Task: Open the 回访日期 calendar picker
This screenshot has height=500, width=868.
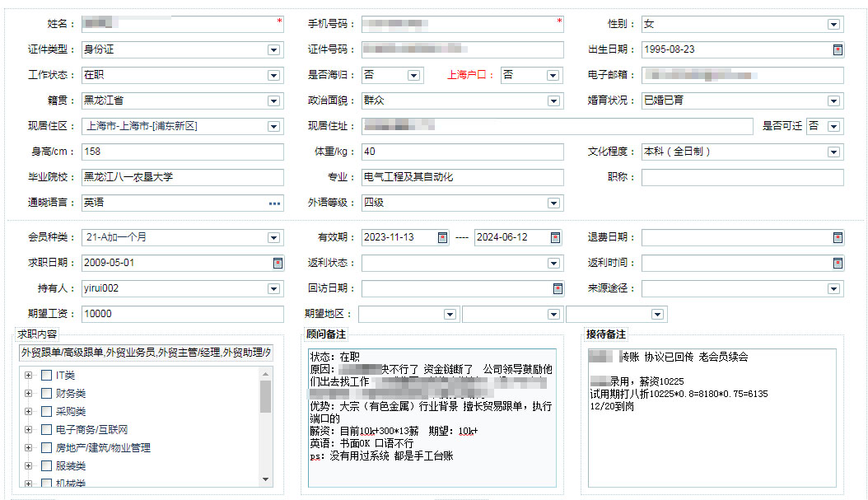Action: (558, 288)
